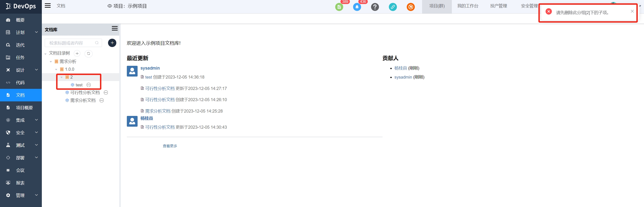This screenshot has height=207, width=644.
Task: Open more options for 需求分析文档 in tree
Action: pos(102,100)
